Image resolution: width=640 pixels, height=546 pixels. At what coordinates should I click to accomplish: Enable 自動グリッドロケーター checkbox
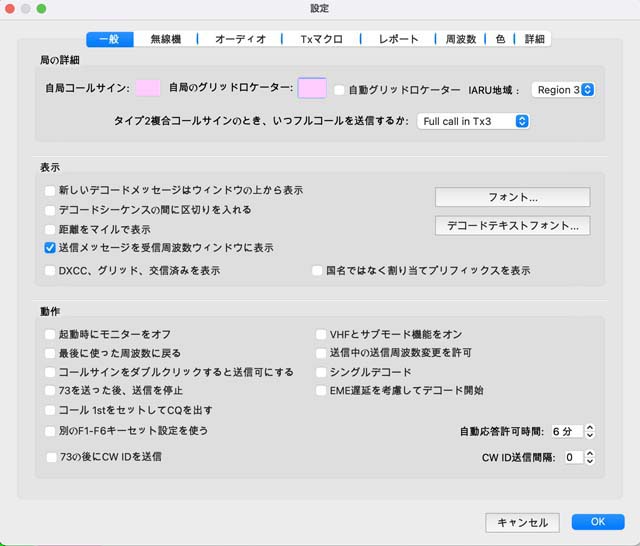(340, 90)
